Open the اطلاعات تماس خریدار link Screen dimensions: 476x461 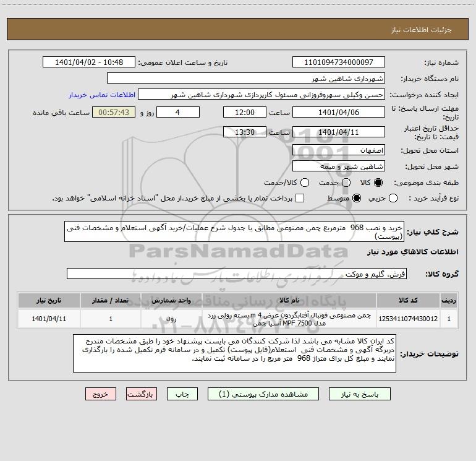click(x=102, y=95)
